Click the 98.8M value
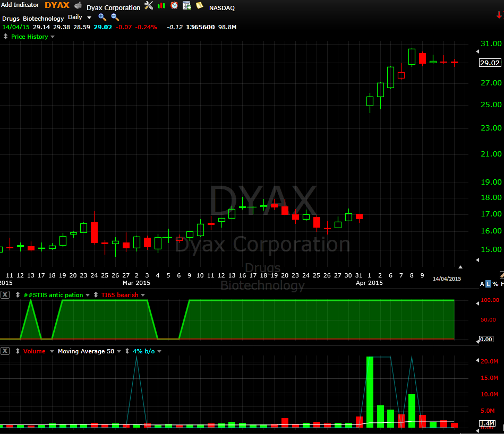The width and height of the screenshot is (504, 434). tap(227, 27)
